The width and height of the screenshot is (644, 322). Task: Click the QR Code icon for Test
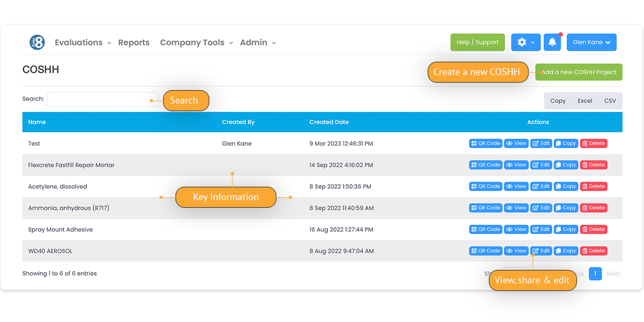[x=485, y=143]
